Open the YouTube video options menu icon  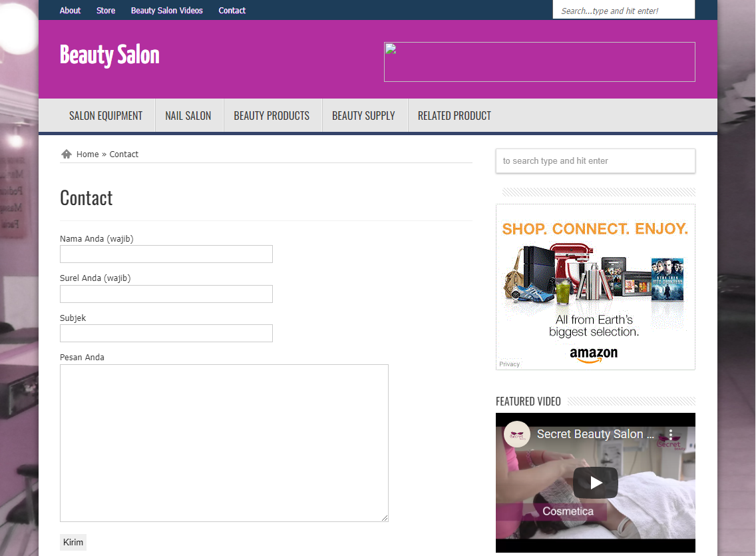pos(671,434)
